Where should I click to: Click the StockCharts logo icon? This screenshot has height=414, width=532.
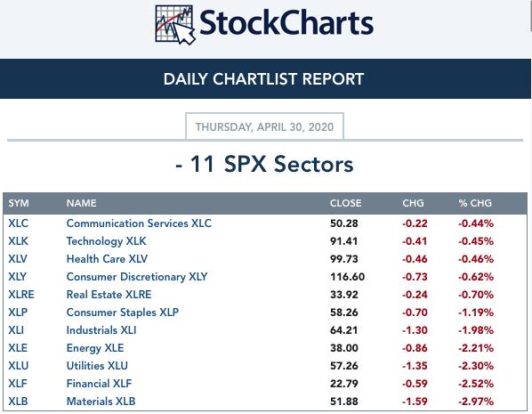point(175,25)
